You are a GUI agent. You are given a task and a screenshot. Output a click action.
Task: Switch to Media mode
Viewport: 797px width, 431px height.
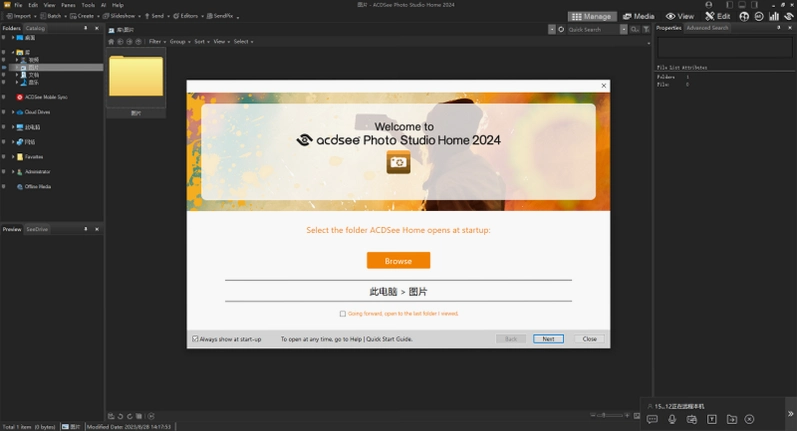pos(638,16)
